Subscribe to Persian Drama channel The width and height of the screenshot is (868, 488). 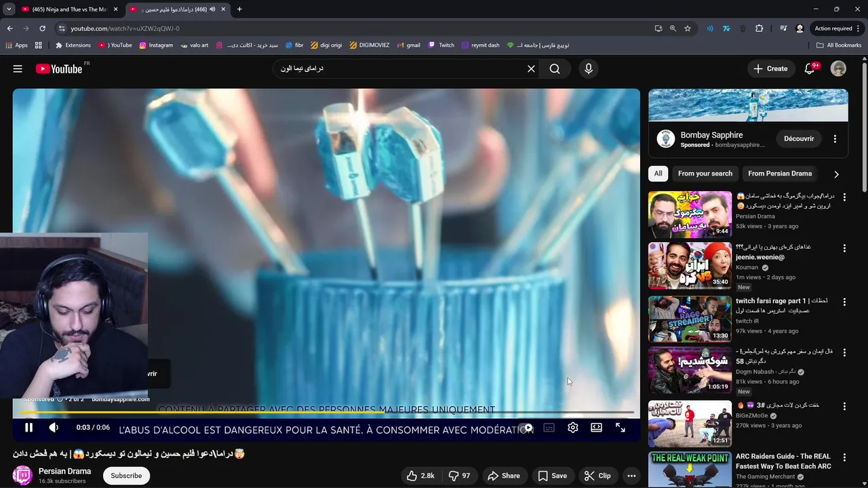126,476
